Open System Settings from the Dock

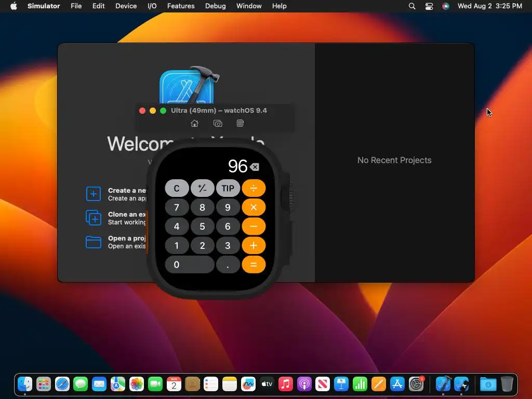pyautogui.click(x=416, y=384)
